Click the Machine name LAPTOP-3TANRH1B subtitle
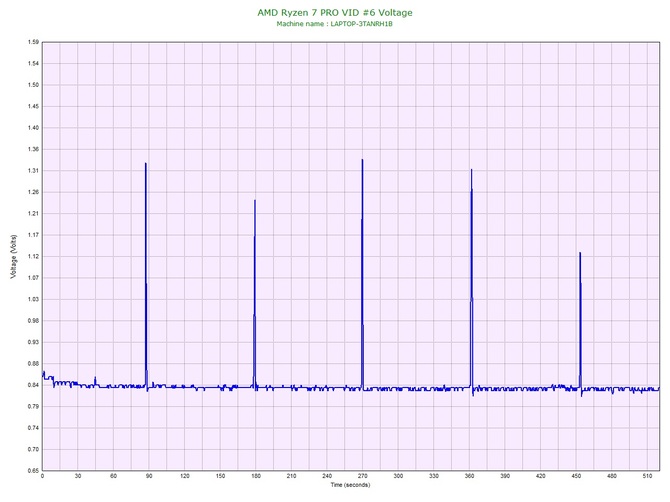 point(335,24)
